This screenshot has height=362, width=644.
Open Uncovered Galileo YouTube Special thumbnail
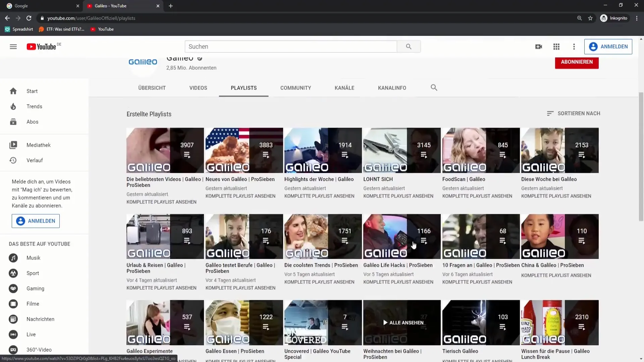tap(323, 322)
